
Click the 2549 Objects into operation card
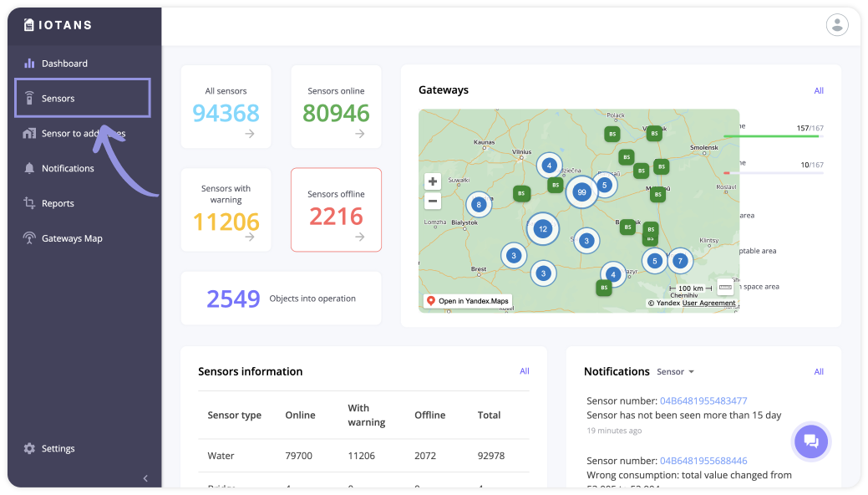[x=282, y=299]
